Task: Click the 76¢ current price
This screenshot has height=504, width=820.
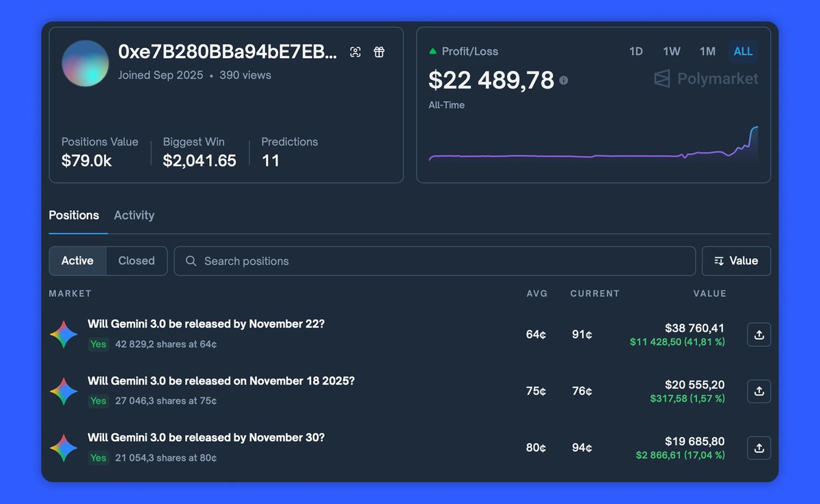Action: 582,391
